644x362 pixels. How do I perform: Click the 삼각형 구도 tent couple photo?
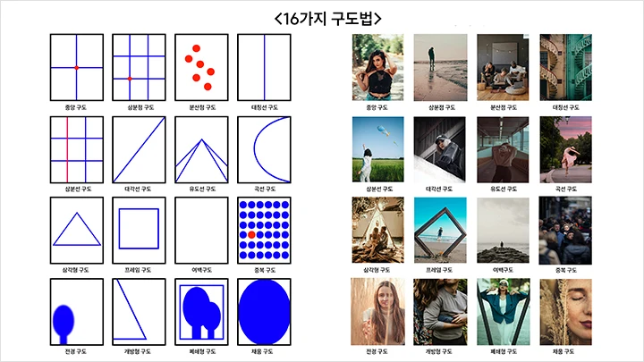tap(377, 230)
